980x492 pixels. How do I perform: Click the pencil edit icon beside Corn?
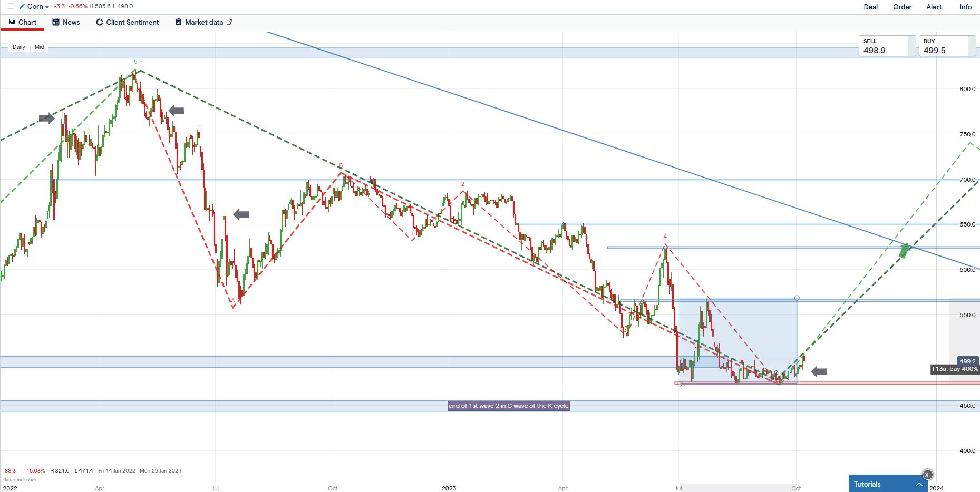(x=22, y=7)
